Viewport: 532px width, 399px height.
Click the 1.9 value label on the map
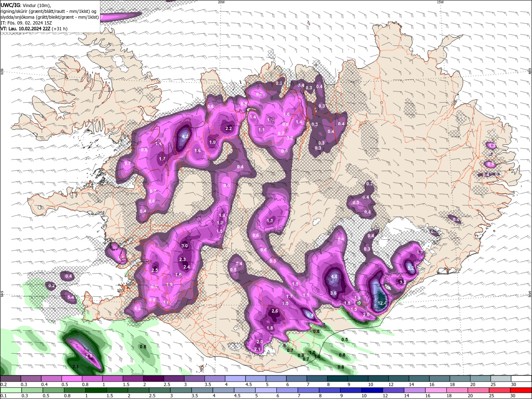pyautogui.click(x=212, y=142)
